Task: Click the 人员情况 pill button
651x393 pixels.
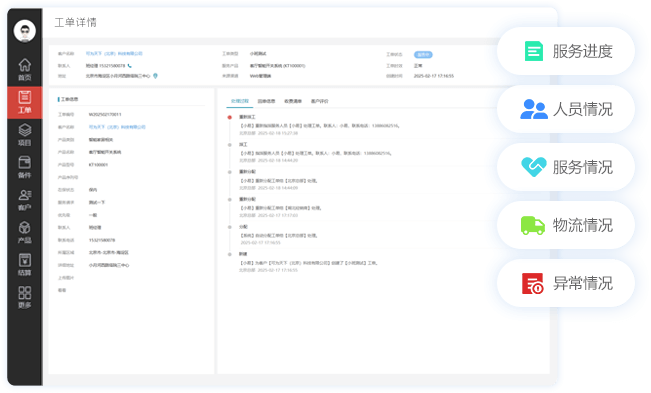Action: pyautogui.click(x=565, y=109)
